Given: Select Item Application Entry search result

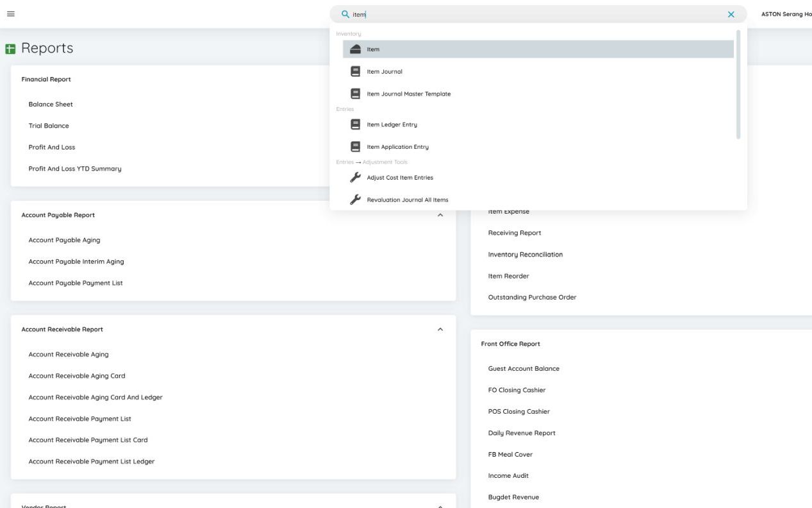Looking at the screenshot, I should click(x=397, y=147).
